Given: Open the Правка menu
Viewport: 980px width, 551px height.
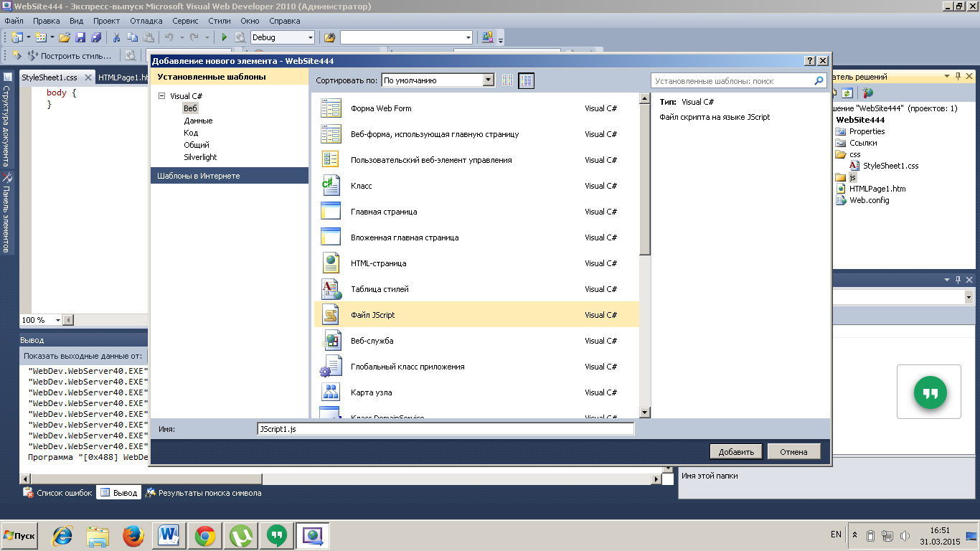Looking at the screenshot, I should pos(47,21).
